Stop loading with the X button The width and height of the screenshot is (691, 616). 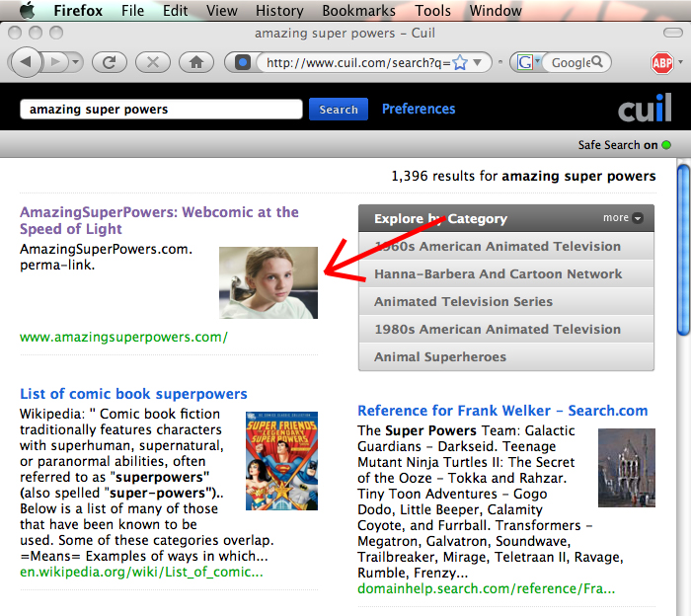(152, 62)
